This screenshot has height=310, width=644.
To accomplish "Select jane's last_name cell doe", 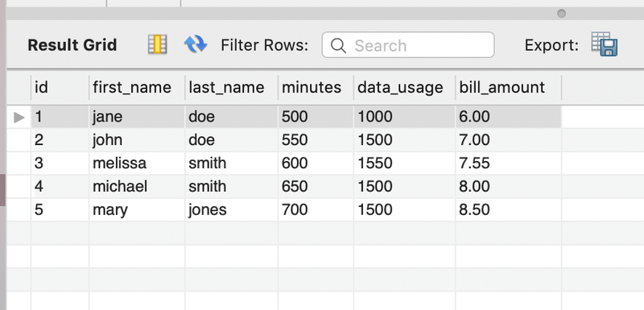I will (232, 117).
